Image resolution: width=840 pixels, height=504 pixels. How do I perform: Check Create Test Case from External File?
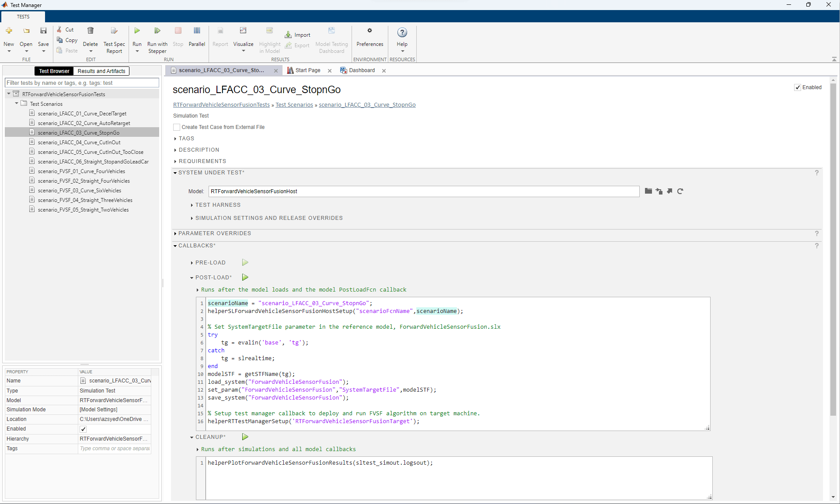[x=177, y=127]
